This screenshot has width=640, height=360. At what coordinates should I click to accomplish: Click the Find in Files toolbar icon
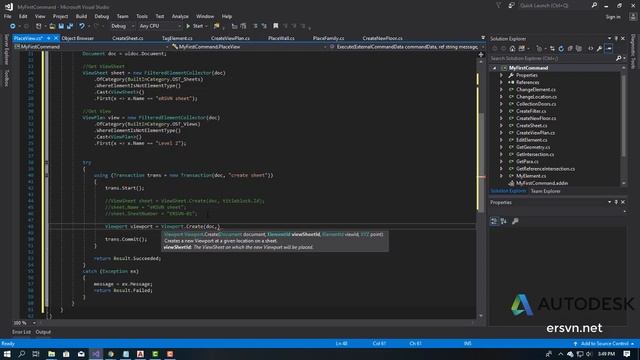(x=217, y=26)
